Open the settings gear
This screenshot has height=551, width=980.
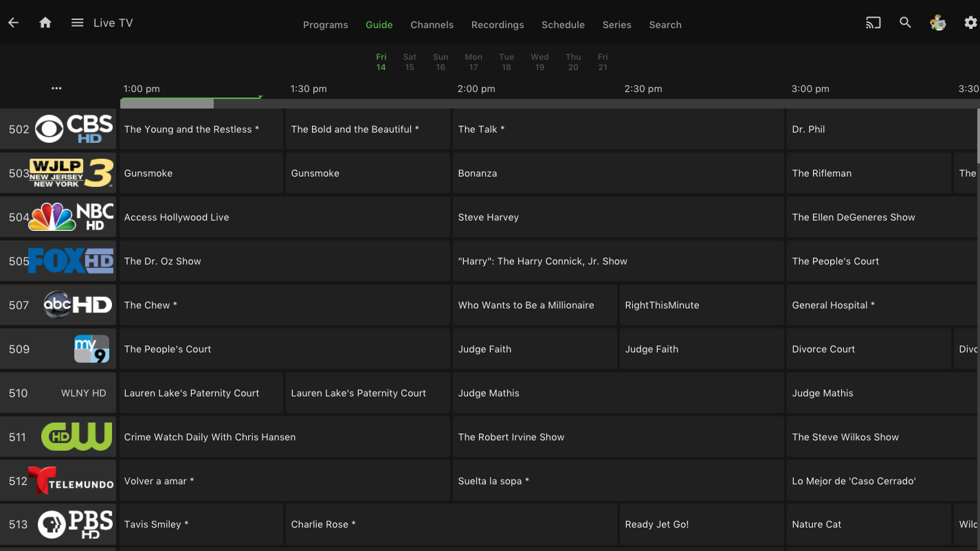(970, 23)
